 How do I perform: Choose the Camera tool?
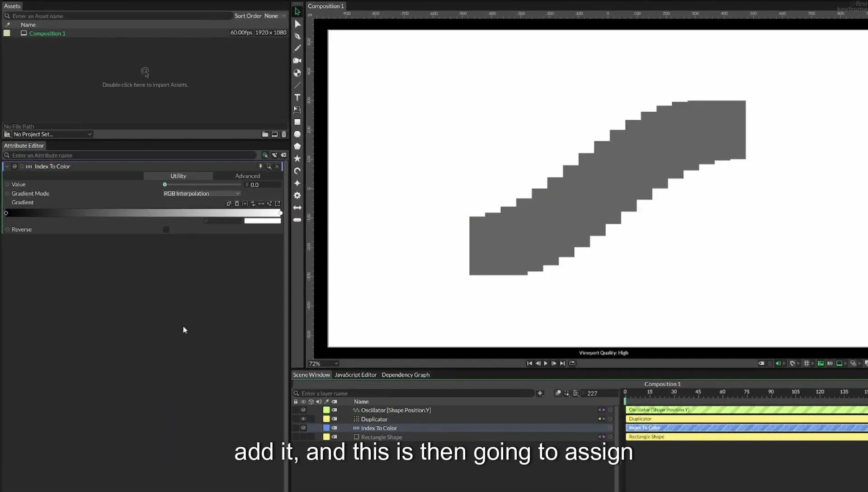click(x=297, y=61)
